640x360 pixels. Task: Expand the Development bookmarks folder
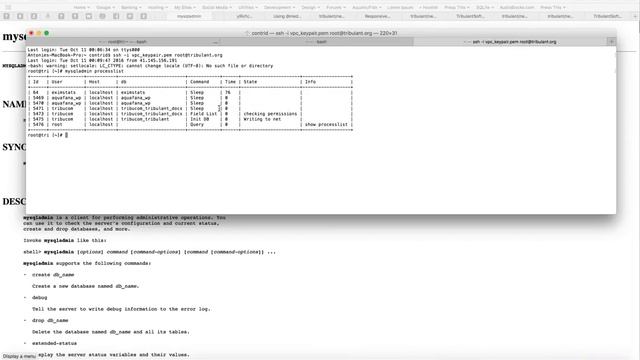(279, 7)
